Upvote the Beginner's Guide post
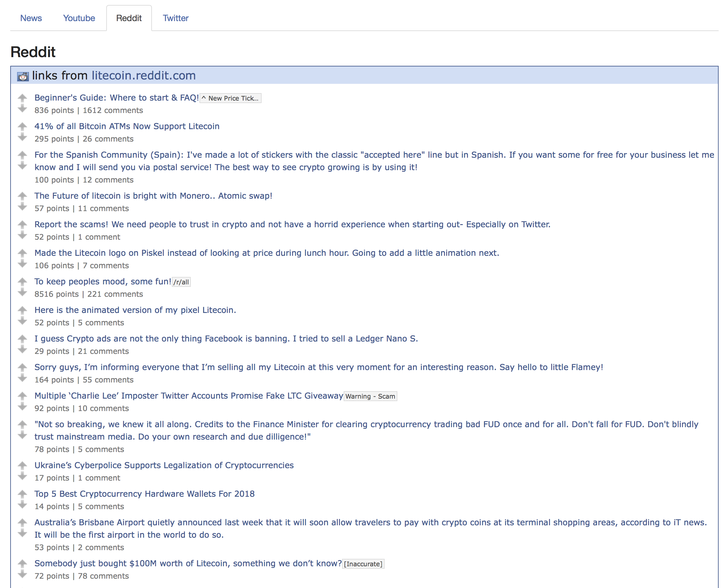Screen dimensions: 727x588 (22, 98)
